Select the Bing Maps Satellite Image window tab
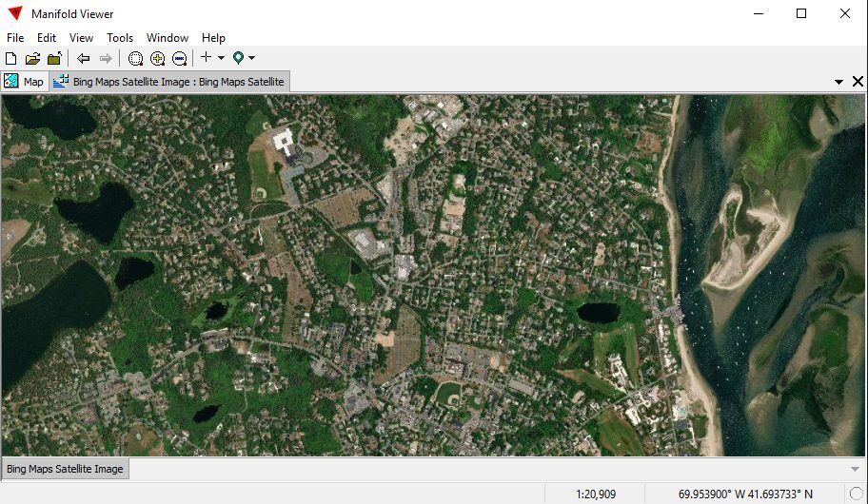This screenshot has width=868, height=504. tap(169, 82)
